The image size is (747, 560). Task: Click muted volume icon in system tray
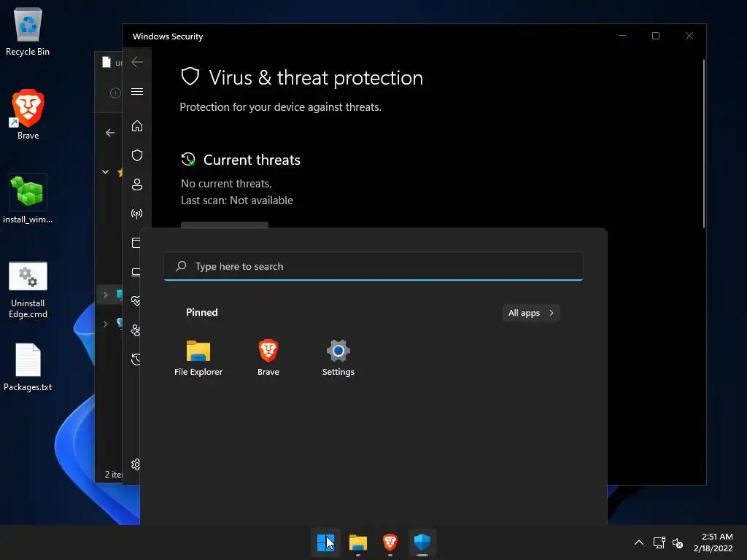pos(678,542)
